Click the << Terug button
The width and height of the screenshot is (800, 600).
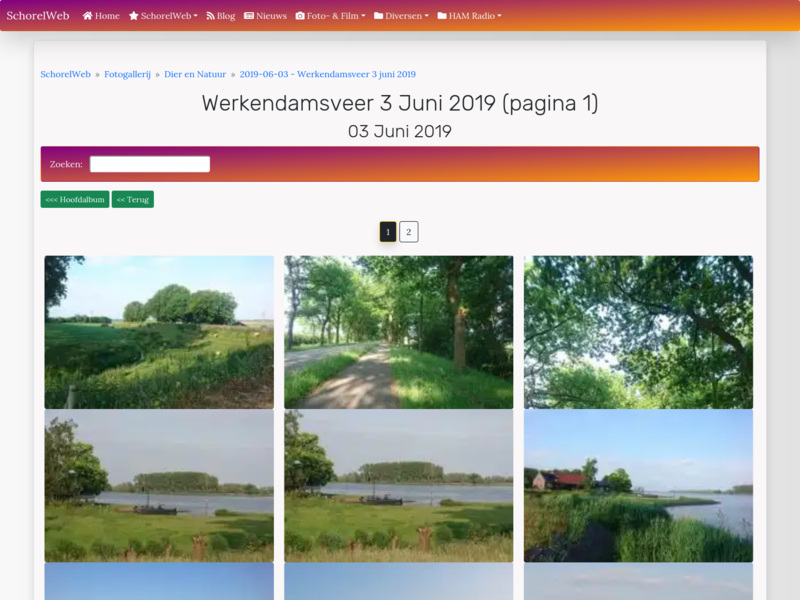[x=133, y=199]
